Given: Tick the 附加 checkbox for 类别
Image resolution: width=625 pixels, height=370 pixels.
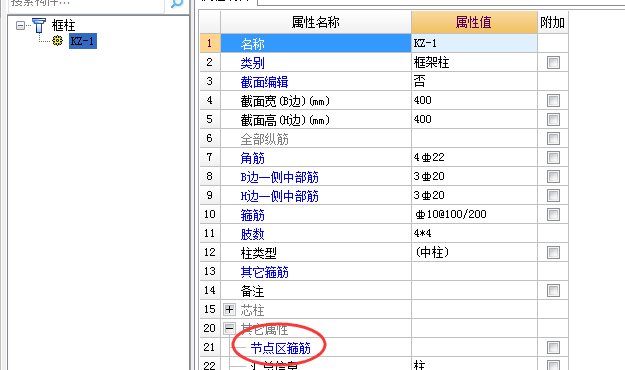Looking at the screenshot, I should pyautogui.click(x=553, y=63).
